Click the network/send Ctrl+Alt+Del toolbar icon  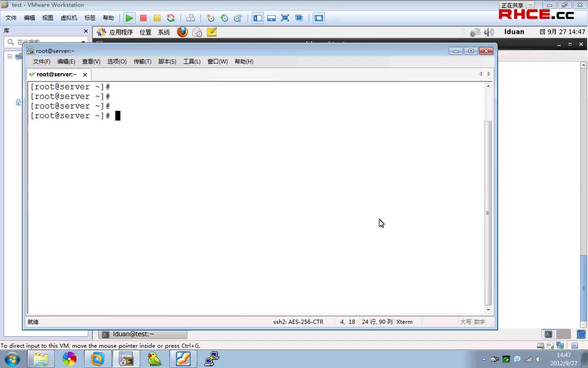(190, 18)
